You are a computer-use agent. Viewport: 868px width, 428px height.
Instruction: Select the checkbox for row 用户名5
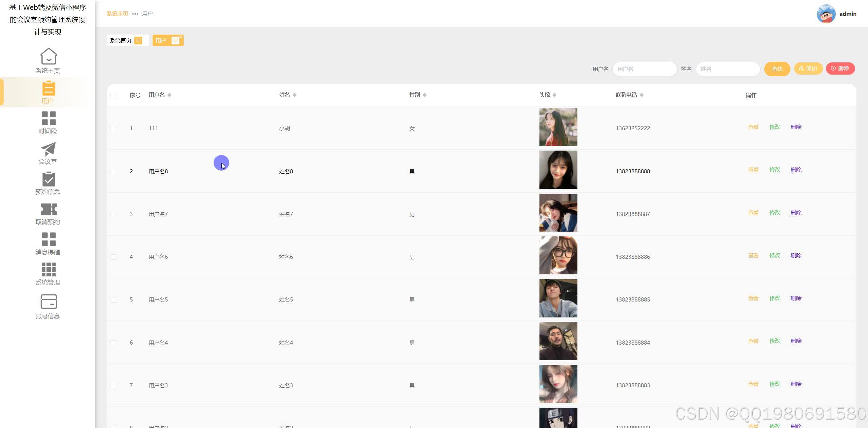pyautogui.click(x=113, y=300)
